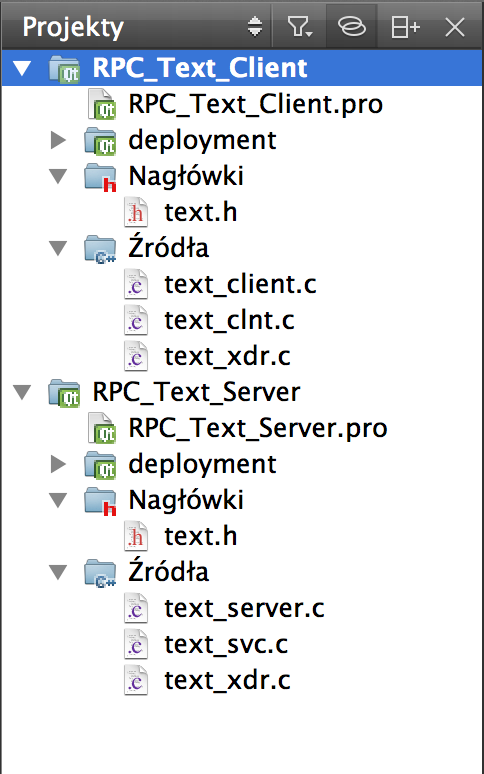This screenshot has width=484, height=774.
Task: Select Źródła label in RPC_Text_Server
Action: point(168,571)
